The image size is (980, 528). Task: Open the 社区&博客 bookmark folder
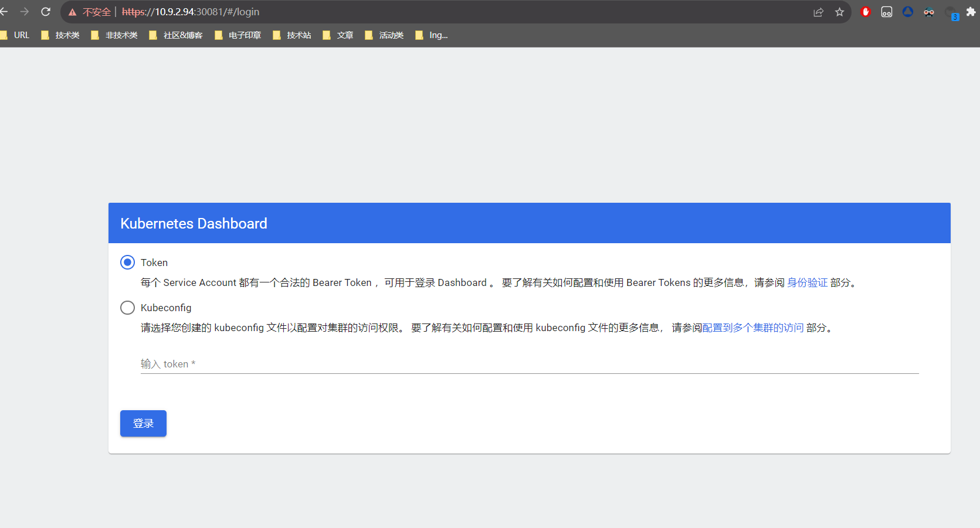(x=176, y=35)
